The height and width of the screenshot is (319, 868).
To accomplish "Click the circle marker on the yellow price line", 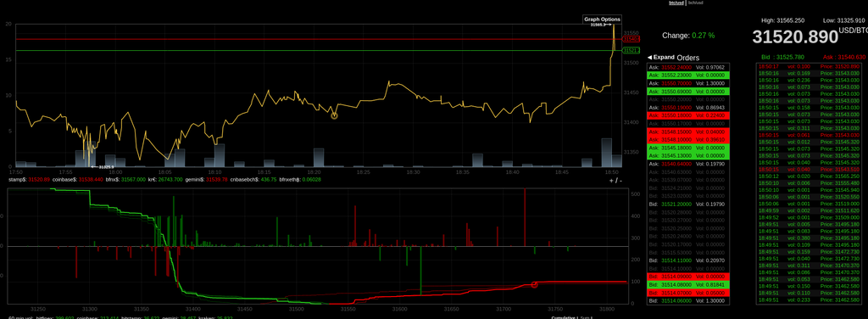I will 334,115.
